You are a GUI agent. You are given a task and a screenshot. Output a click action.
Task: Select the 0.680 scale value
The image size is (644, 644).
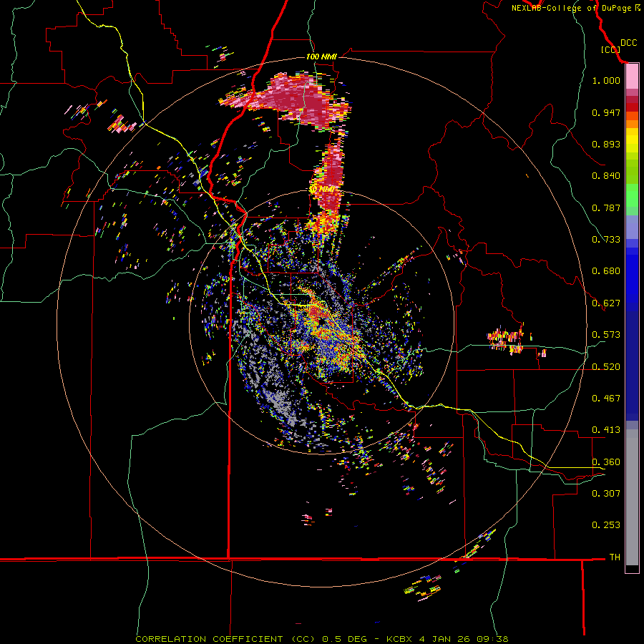tap(606, 271)
